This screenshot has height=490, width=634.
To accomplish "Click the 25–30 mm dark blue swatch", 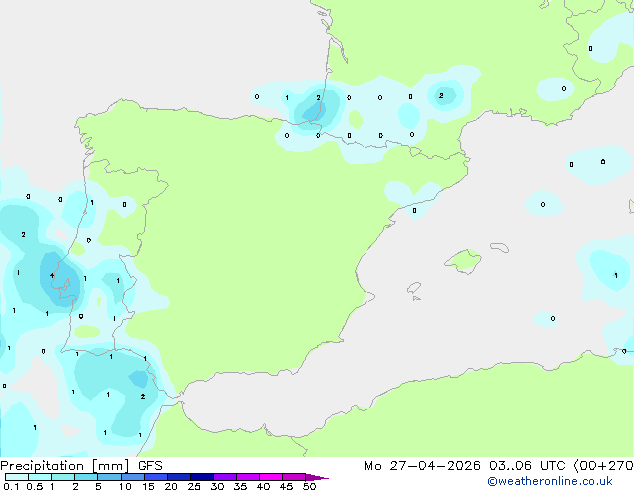I will pyautogui.click(x=202, y=477).
